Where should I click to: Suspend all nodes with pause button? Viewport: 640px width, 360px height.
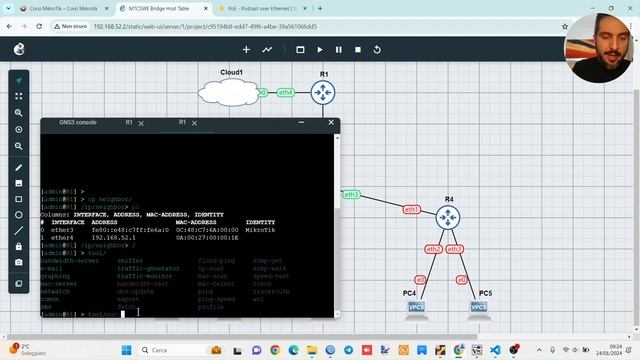point(339,49)
